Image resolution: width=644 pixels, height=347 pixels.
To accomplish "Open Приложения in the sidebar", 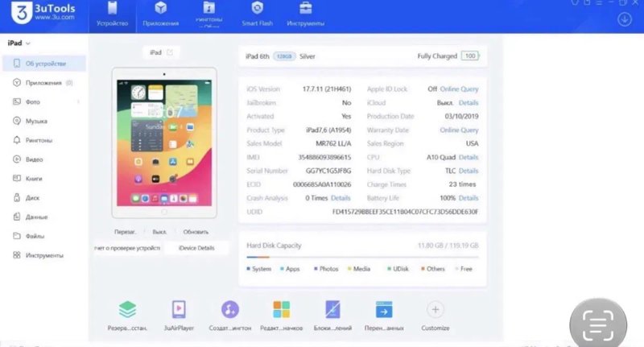I will [43, 83].
